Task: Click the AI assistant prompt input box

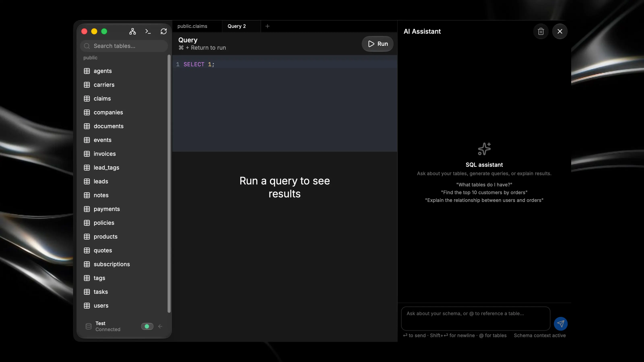Action: click(x=476, y=318)
